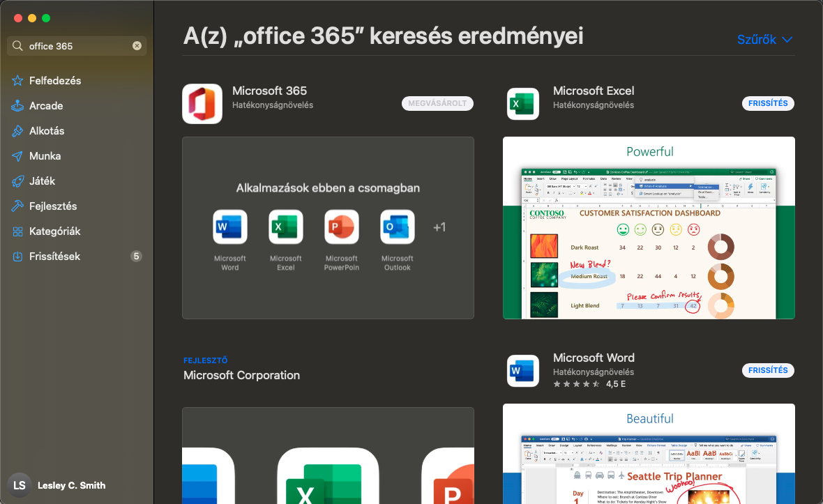Image resolution: width=823 pixels, height=504 pixels.
Task: Click the search magnifier icon
Action: 17,46
